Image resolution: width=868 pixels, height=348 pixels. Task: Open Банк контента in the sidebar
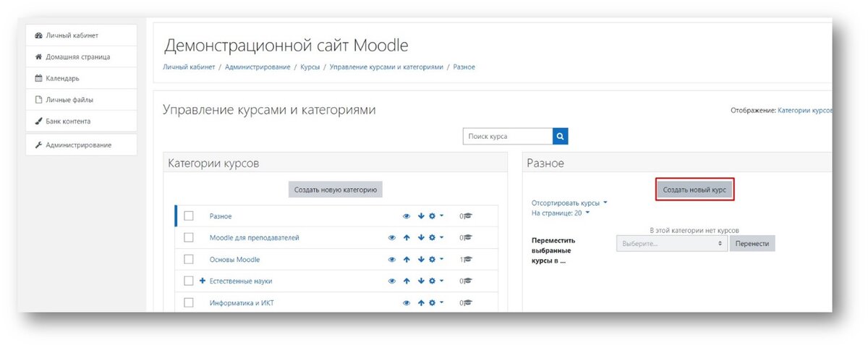81,122
